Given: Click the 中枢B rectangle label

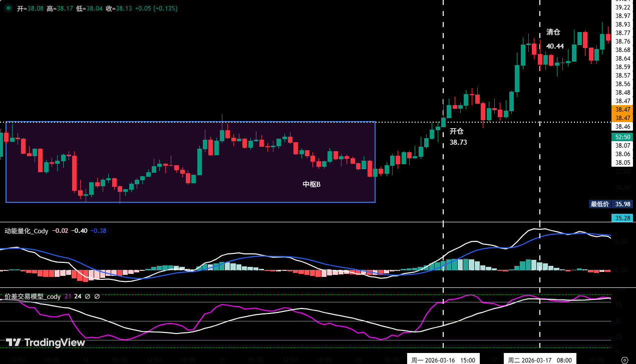Looking at the screenshot, I should point(311,184).
